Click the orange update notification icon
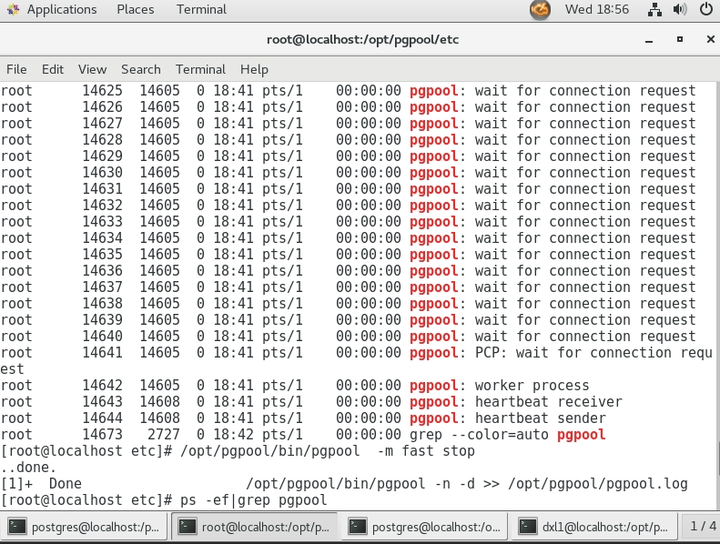Viewport: 720px width, 544px height. pos(540,10)
